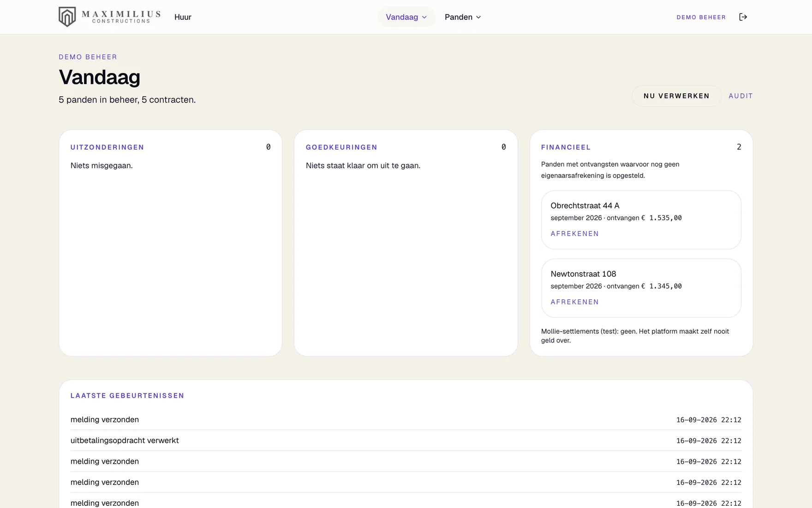Click the logout icon in header

[x=743, y=17]
